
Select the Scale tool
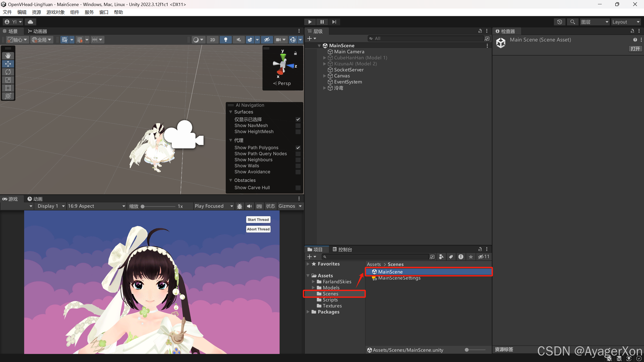coord(8,80)
